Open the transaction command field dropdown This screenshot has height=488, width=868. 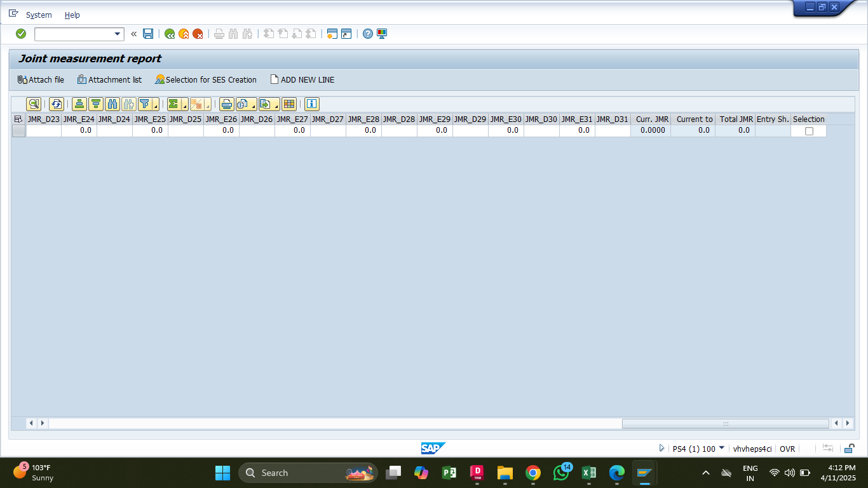(x=118, y=34)
